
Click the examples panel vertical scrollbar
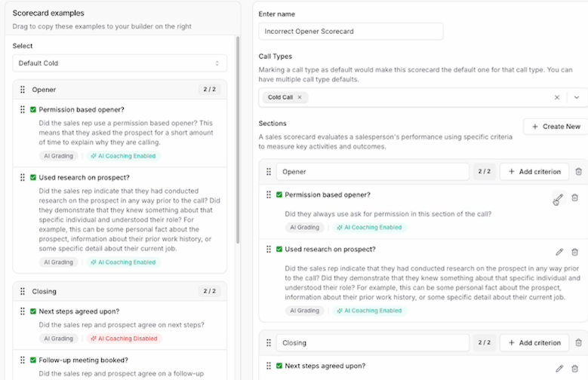click(237, 139)
